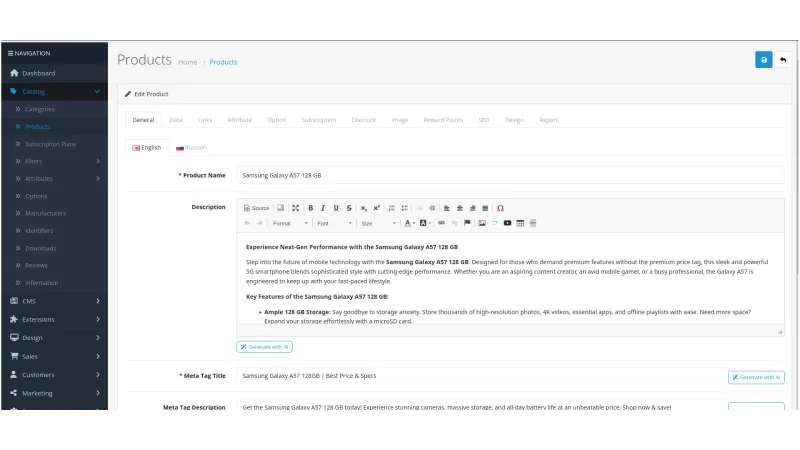Open the Image tab
800x450 pixels.
tap(399, 120)
